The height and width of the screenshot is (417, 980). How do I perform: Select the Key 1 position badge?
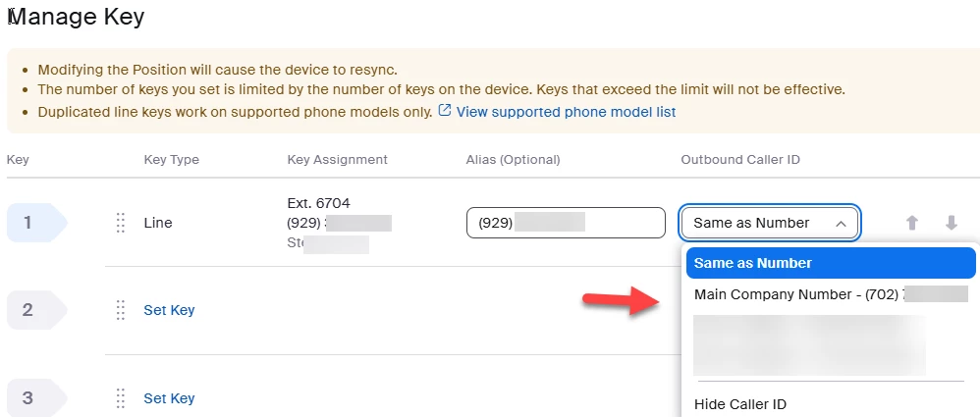(36, 223)
